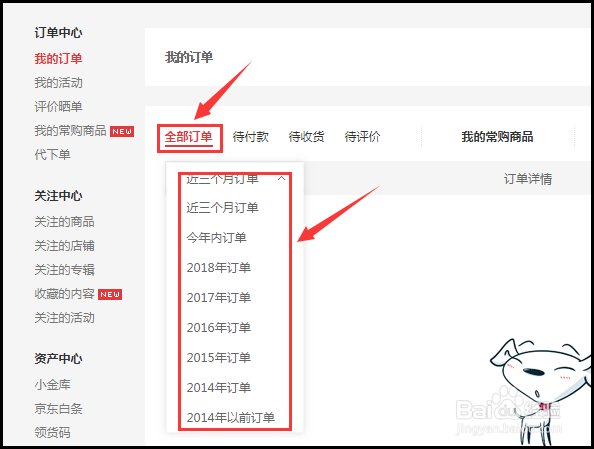The width and height of the screenshot is (594, 449).
Task: Select 2017年订单 option
Action: tap(219, 297)
